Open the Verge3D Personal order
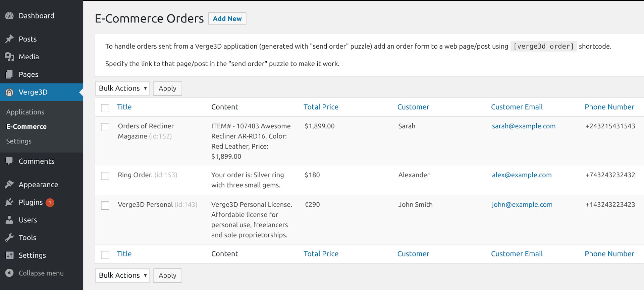This screenshot has width=644, height=290. tap(145, 204)
